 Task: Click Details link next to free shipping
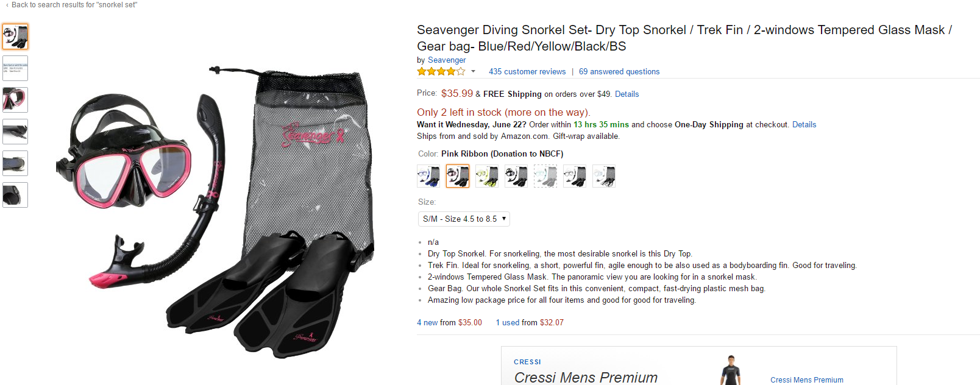coord(627,94)
